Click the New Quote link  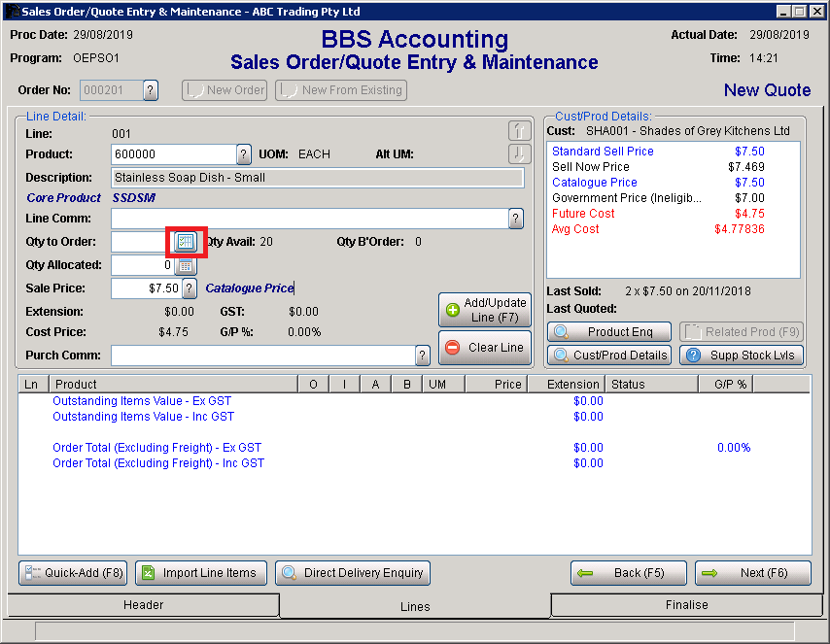click(767, 89)
